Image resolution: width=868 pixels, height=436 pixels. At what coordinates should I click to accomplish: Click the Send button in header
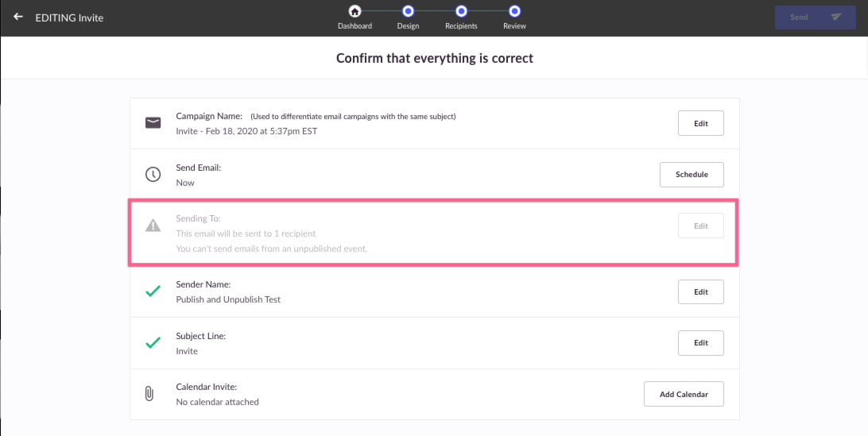coord(816,17)
